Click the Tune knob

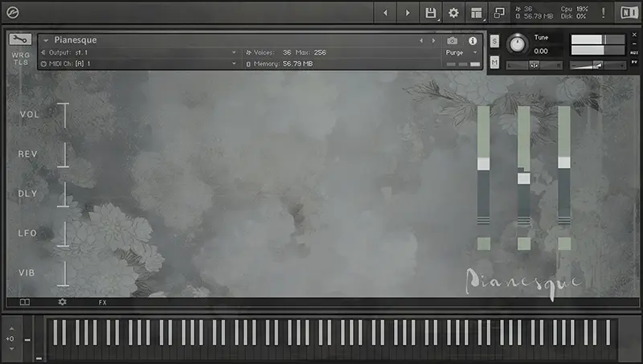coord(517,44)
